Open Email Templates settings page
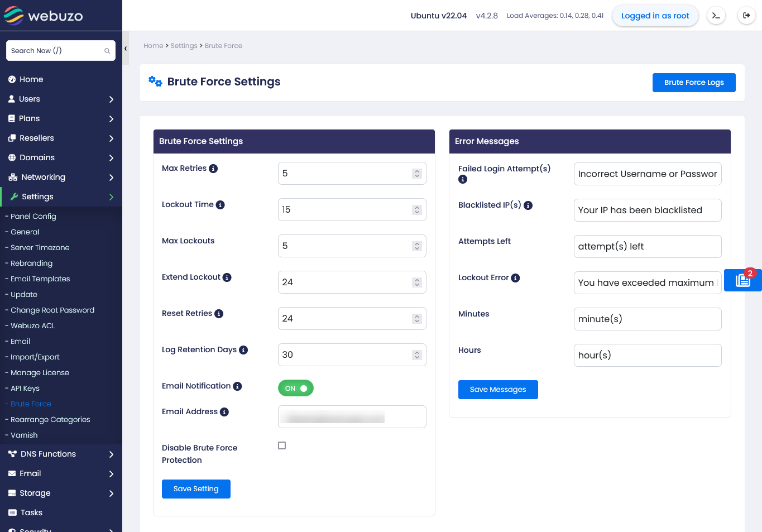 (40, 279)
